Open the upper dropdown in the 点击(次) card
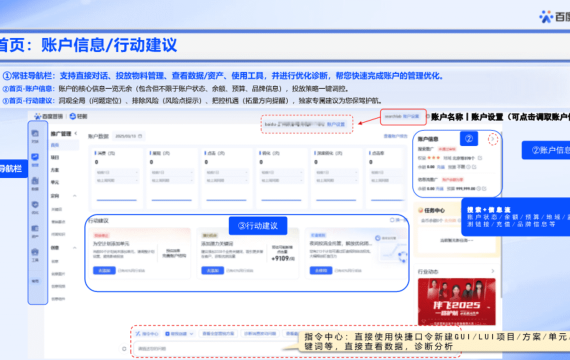Image resolution: width=570 pixels, height=360 pixels. 226,172
